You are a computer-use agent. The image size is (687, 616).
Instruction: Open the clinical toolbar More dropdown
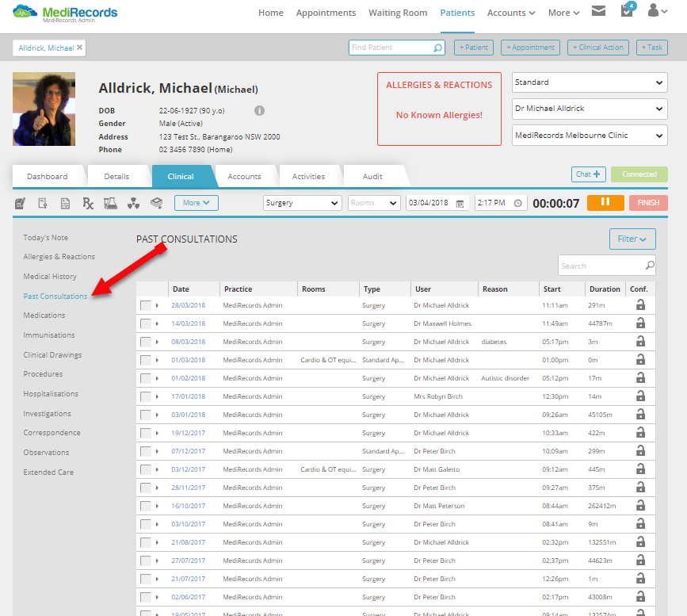[x=197, y=203]
